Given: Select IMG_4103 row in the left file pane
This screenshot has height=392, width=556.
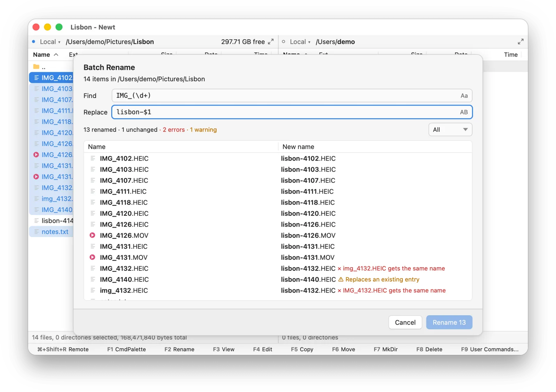Looking at the screenshot, I should 51,89.
